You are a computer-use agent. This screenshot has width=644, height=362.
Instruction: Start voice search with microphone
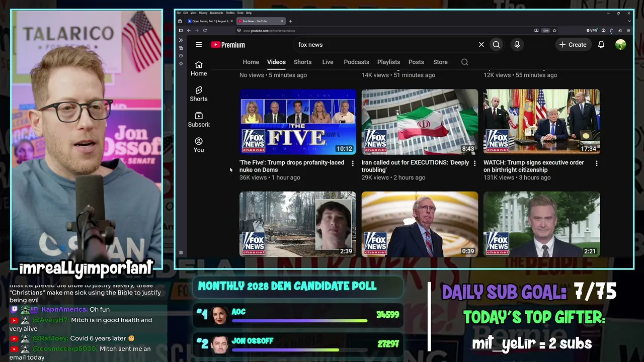click(517, 45)
